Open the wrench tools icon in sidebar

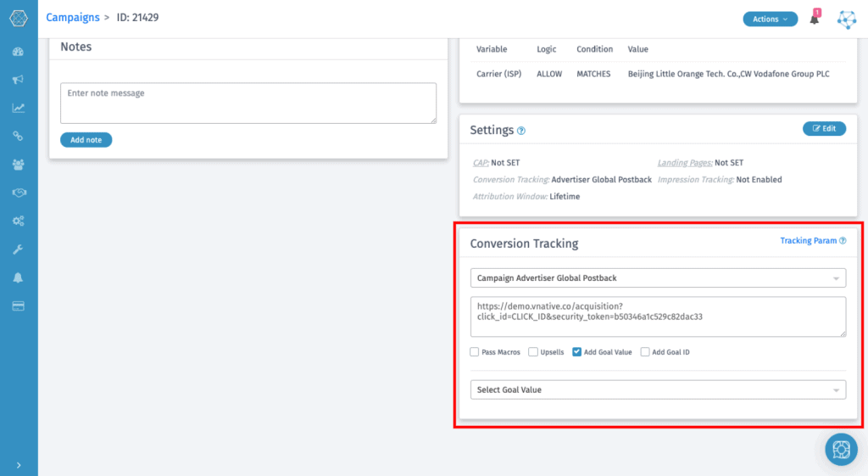(x=18, y=249)
